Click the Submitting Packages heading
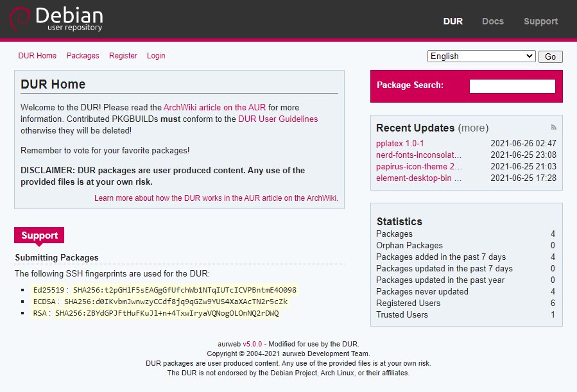This screenshot has height=392, width=577. tap(56, 257)
